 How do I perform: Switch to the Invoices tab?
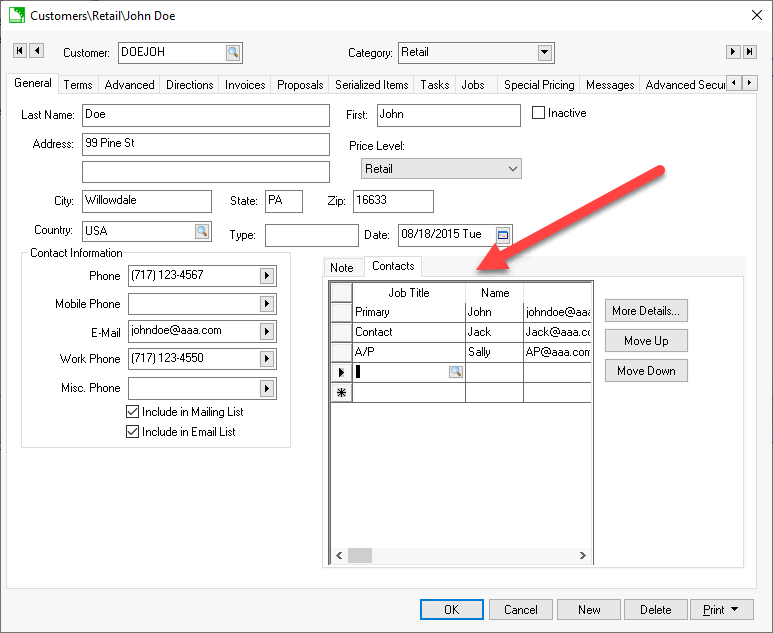coord(244,85)
